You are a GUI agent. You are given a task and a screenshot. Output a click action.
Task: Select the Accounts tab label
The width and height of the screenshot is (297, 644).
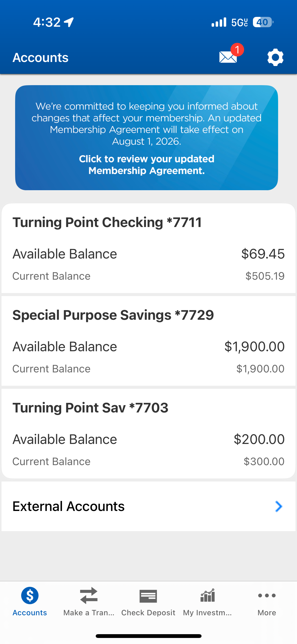click(x=30, y=613)
